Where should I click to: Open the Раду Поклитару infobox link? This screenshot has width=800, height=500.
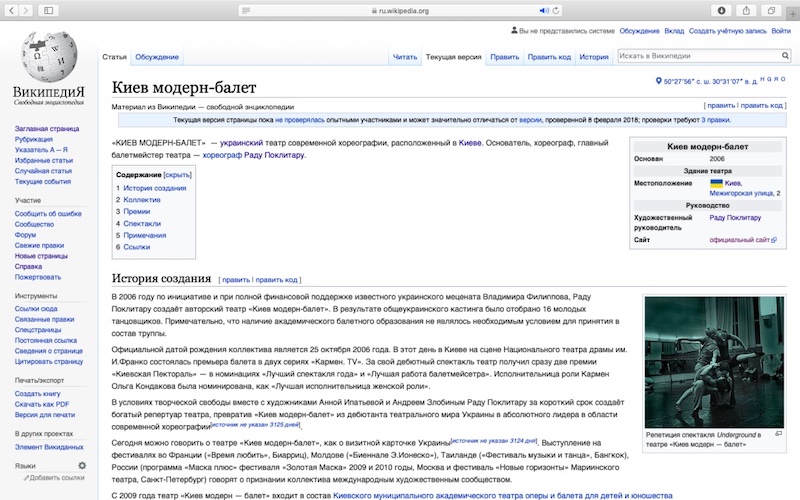(735, 217)
